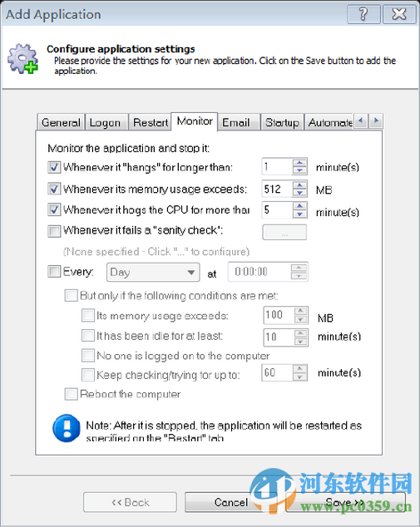The width and height of the screenshot is (420, 527).
Task: Check the Every schedule checkbox
Action: [54, 271]
